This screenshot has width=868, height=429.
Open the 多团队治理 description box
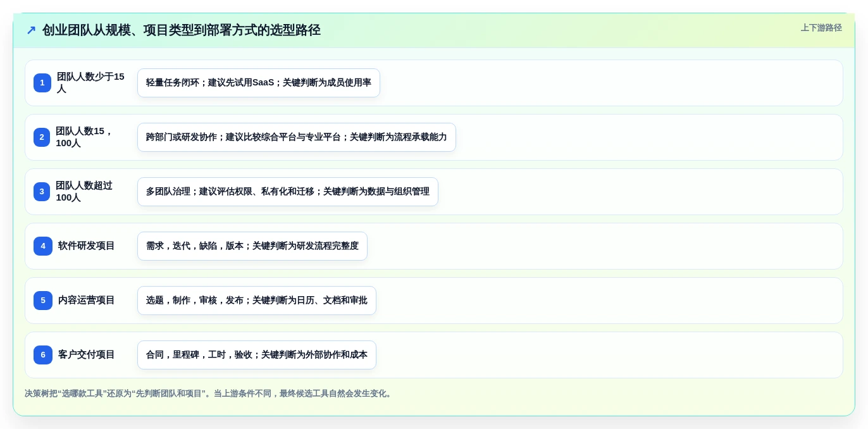(x=288, y=192)
